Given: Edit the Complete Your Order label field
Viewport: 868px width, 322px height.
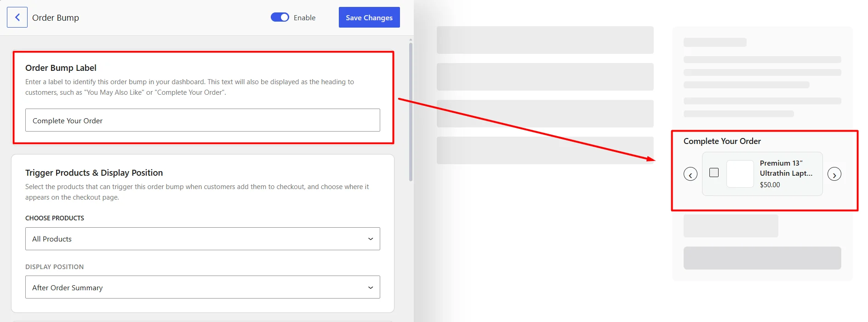Looking at the screenshot, I should click(203, 120).
